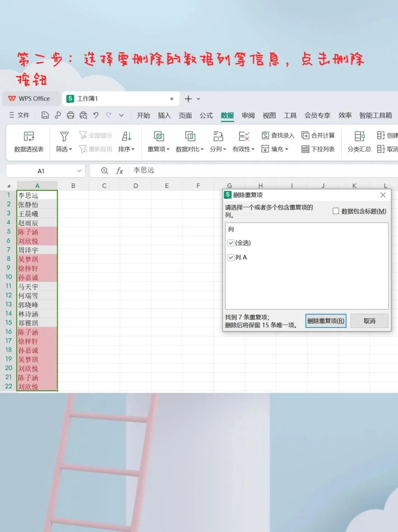Switch to the 公式 ribbon tab
Image resolution: width=398 pixels, height=532 pixels.
(x=206, y=115)
